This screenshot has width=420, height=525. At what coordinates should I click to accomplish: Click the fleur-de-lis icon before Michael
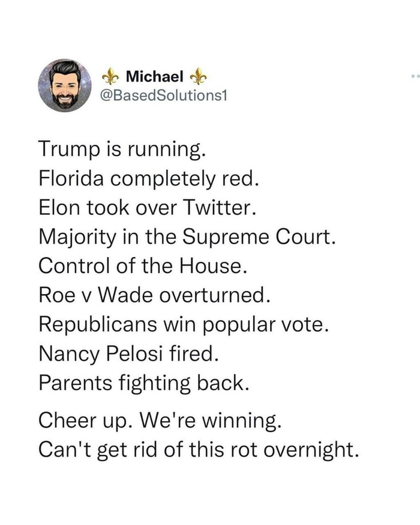tap(110, 77)
